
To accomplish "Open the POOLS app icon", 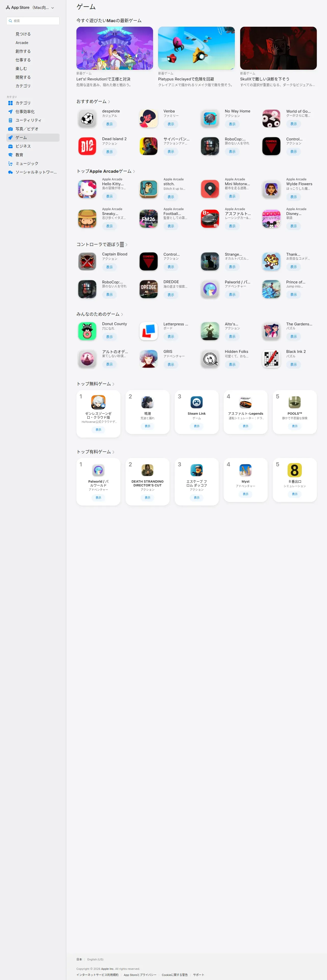I will pos(295,402).
